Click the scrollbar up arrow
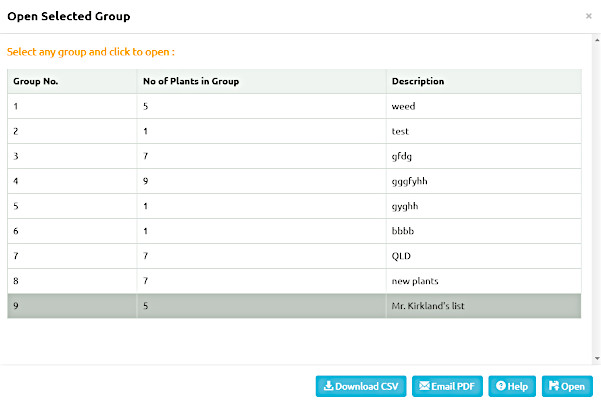Viewport: 601px width, 405px height. (x=597, y=40)
